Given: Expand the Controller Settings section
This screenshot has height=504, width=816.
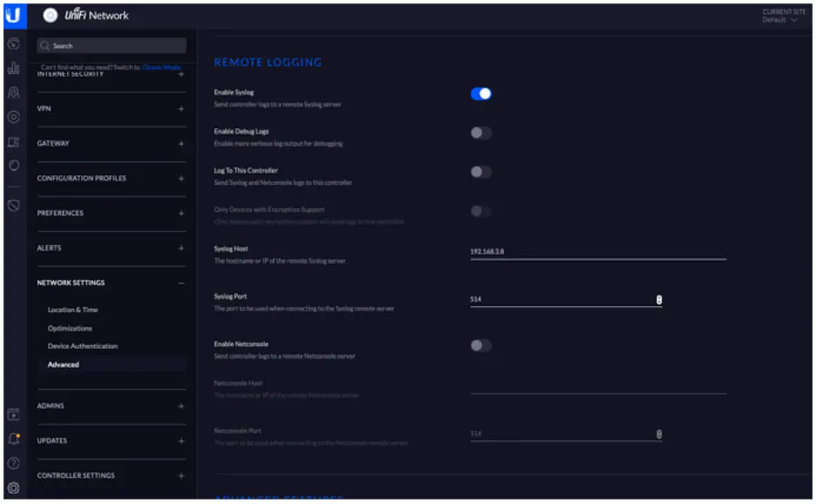Looking at the screenshot, I should point(181,476).
